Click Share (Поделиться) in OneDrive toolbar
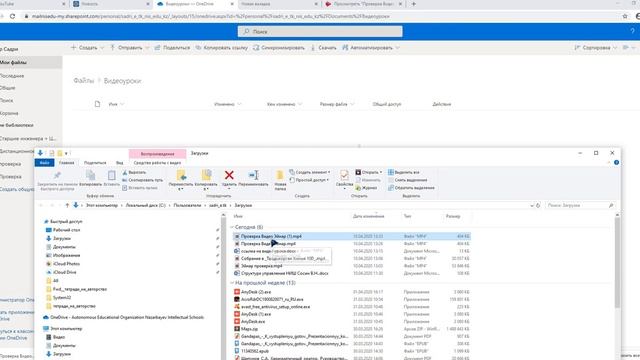The image size is (640, 360). (172, 48)
